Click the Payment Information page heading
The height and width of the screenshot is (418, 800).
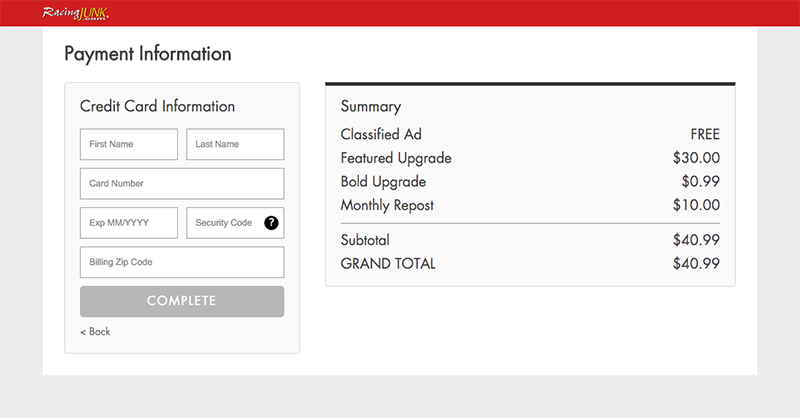[x=147, y=54]
